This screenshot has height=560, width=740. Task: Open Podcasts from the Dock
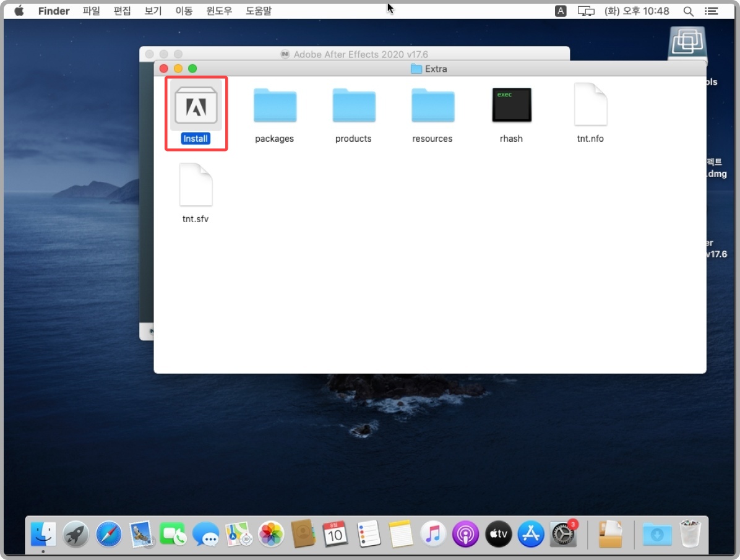(465, 535)
